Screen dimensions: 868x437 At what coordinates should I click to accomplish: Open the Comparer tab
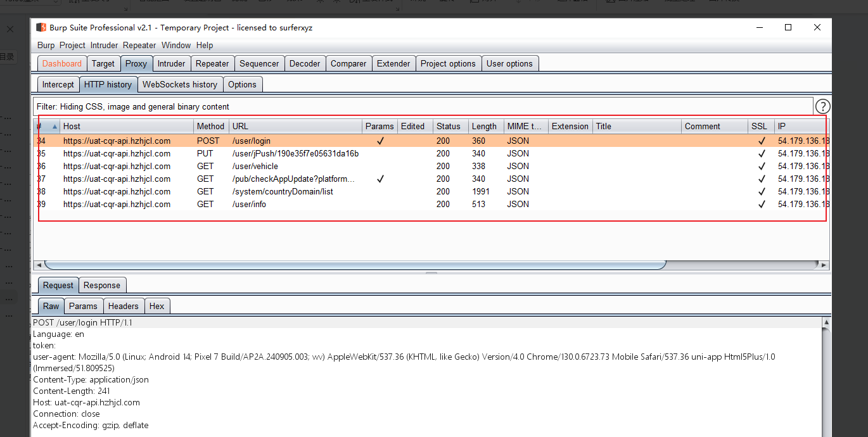tap(348, 63)
